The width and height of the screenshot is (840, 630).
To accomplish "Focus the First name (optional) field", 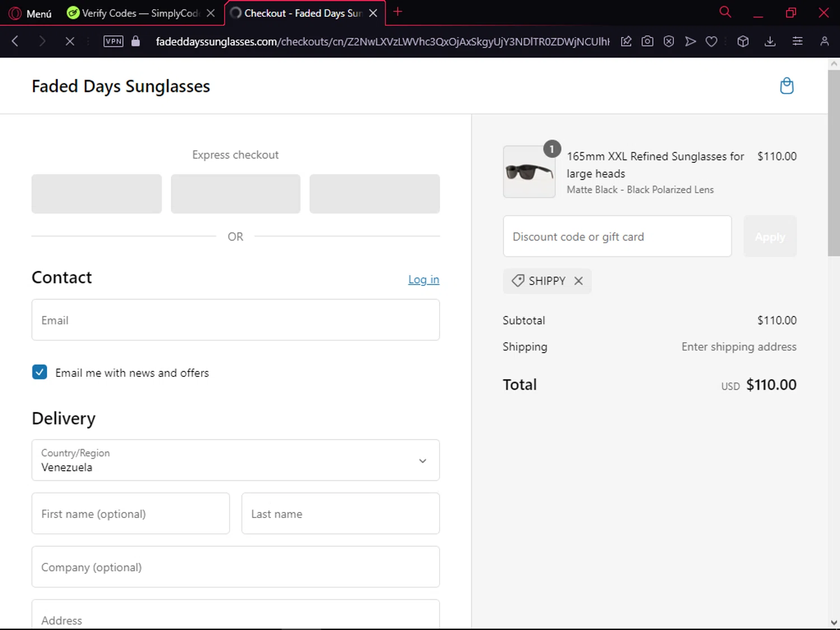I will click(130, 514).
